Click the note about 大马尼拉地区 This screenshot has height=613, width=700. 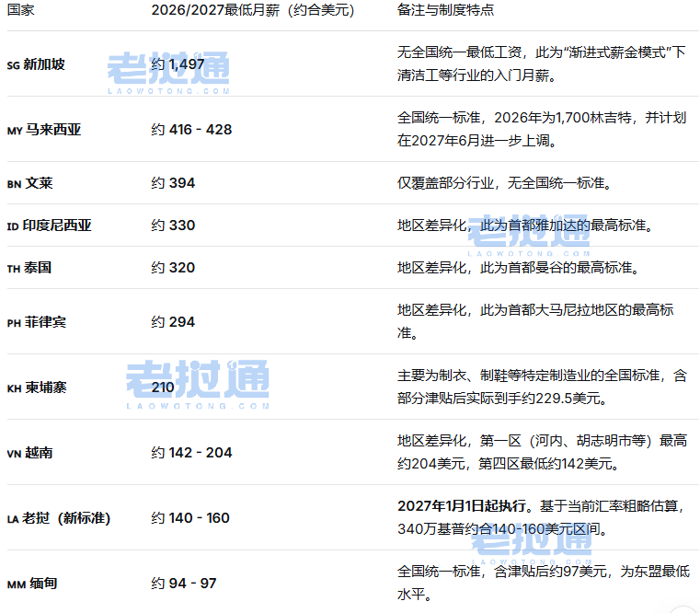(535, 321)
